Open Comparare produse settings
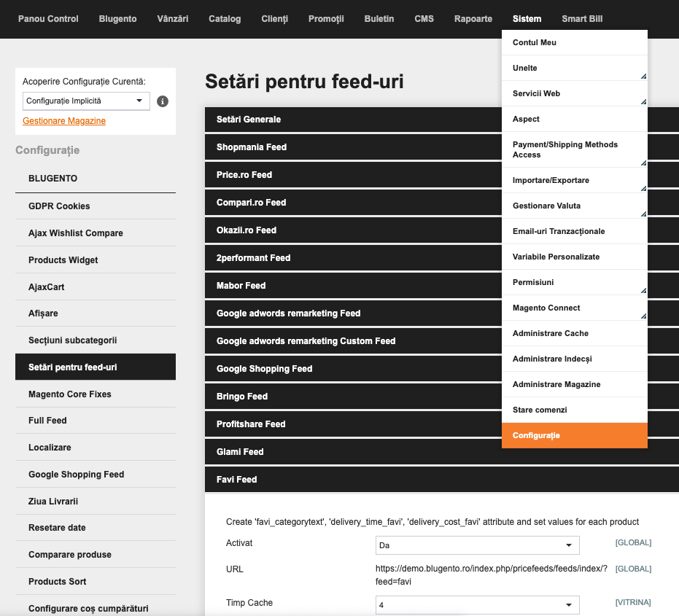 [96, 555]
